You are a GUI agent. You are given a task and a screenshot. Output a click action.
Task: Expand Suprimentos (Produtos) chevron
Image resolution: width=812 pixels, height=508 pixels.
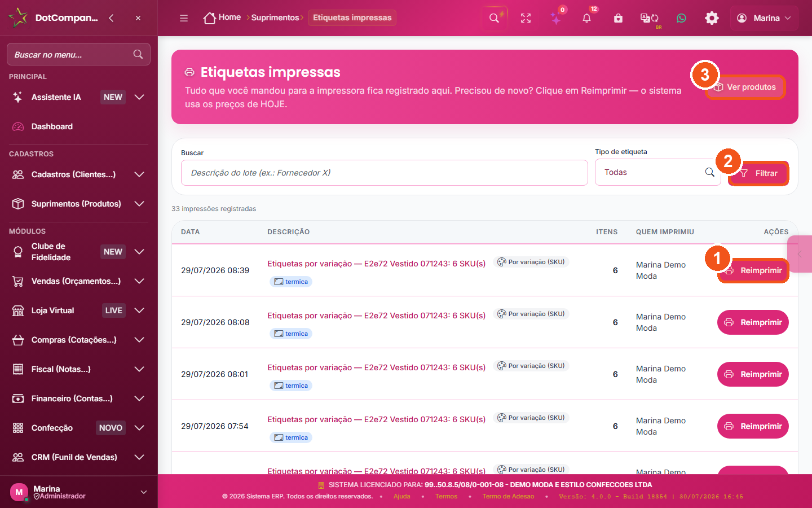click(139, 204)
